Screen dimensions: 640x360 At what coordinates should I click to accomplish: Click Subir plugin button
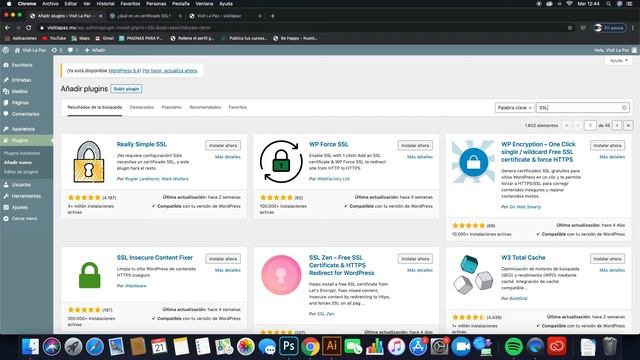(x=126, y=89)
